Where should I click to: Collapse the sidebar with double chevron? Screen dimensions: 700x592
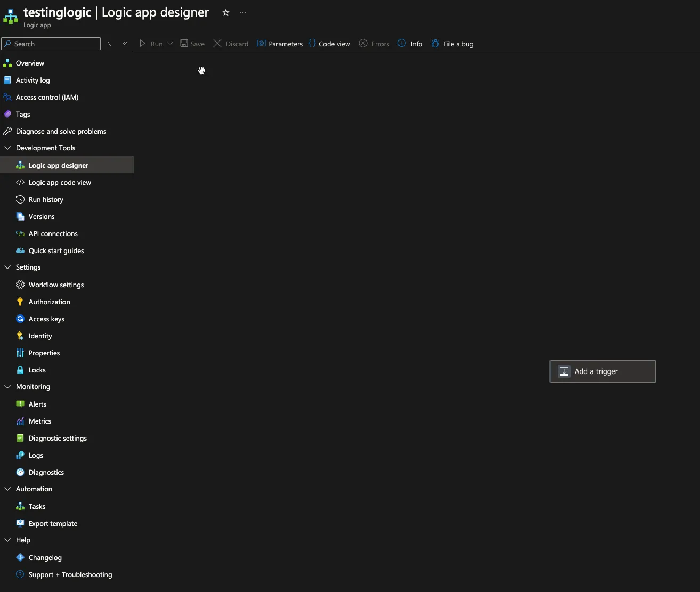125,44
